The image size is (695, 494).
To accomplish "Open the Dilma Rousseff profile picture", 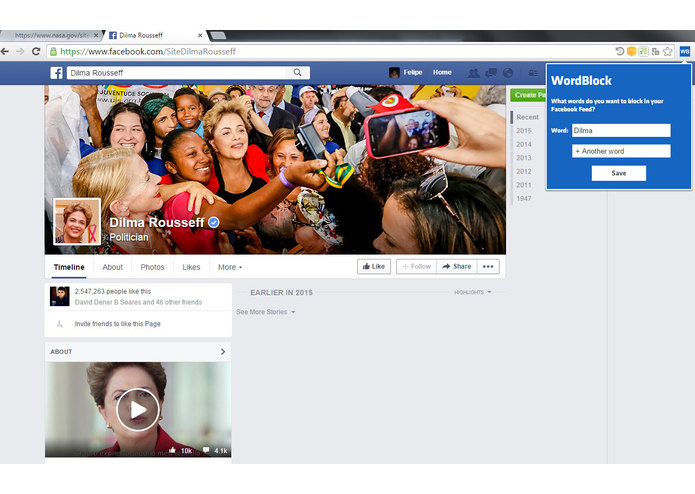I will coord(77,221).
